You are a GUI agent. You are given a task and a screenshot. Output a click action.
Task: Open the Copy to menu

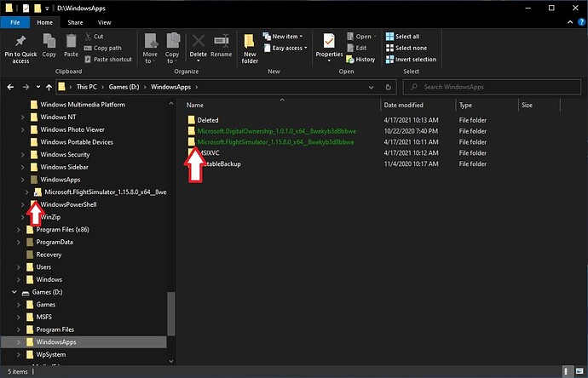pyautogui.click(x=172, y=49)
